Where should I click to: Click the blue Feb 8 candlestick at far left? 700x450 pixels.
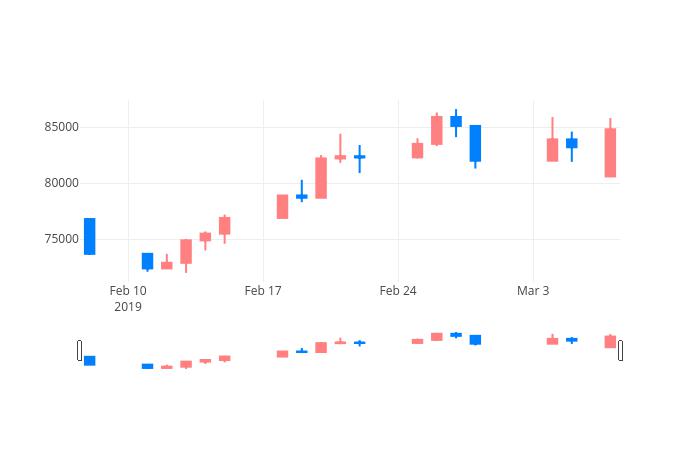pyautogui.click(x=90, y=237)
